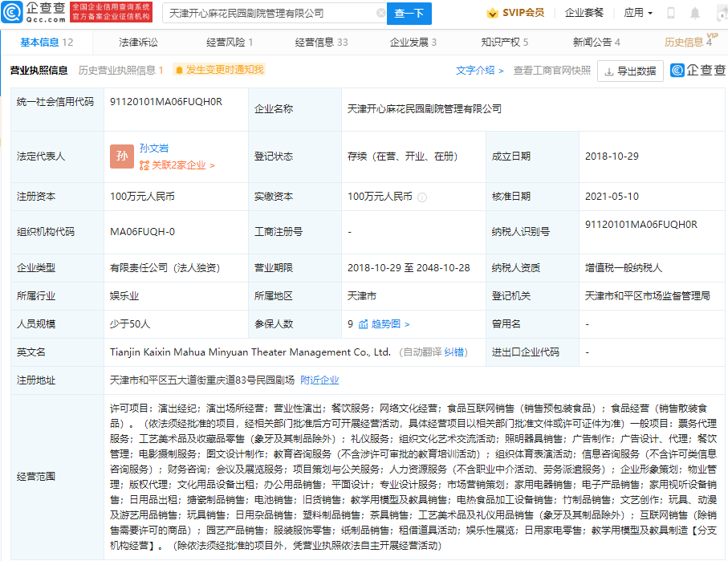Image resolution: width=728 pixels, height=561 pixels.
Task: Select industry value 娱乐业
Action: click(x=124, y=296)
